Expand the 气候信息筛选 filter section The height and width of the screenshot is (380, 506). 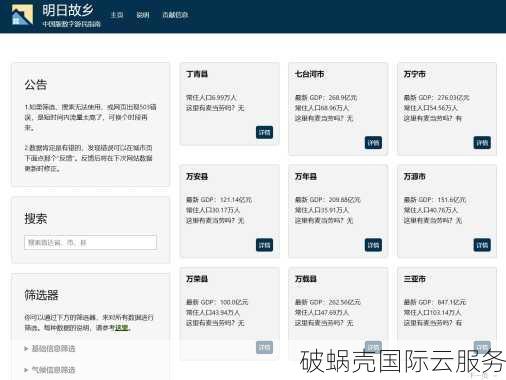tap(50, 370)
